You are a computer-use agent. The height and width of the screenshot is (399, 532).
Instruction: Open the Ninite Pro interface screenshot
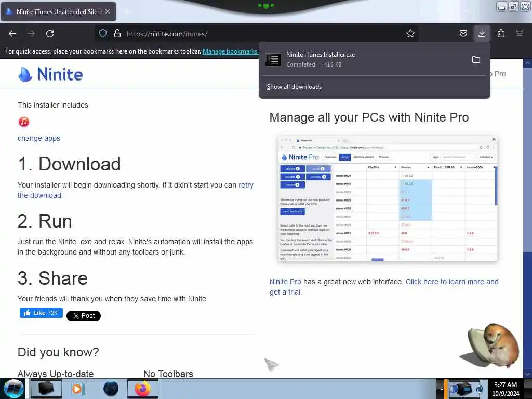click(388, 198)
